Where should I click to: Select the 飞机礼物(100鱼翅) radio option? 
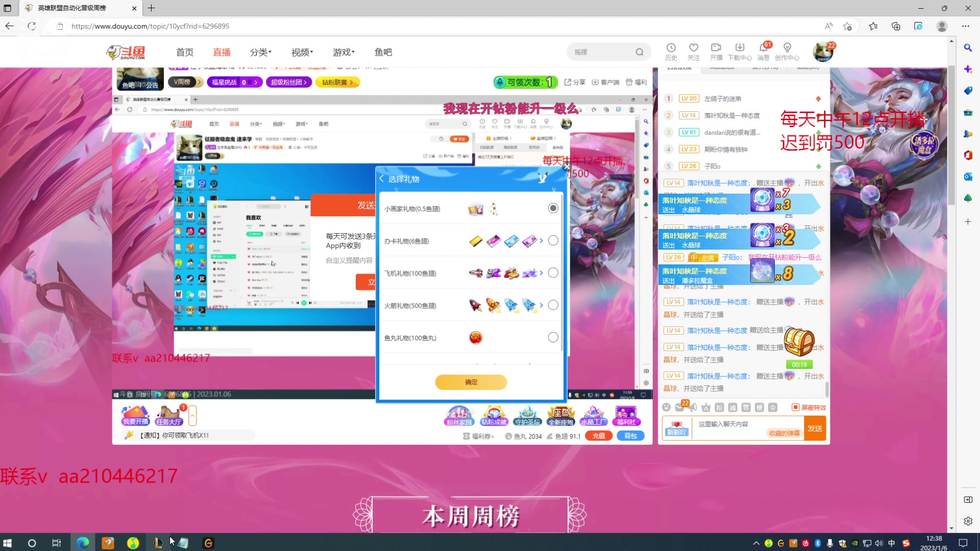(553, 273)
